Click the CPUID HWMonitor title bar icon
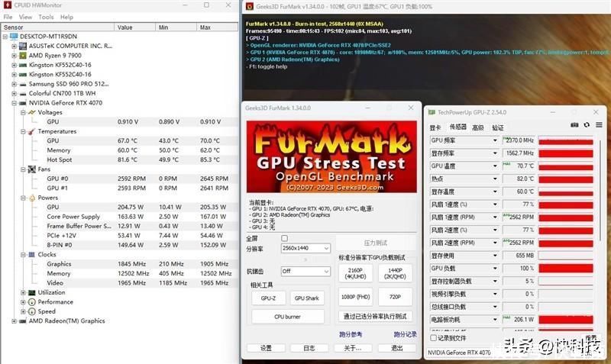The height and width of the screenshot is (364, 611). pos(7,5)
